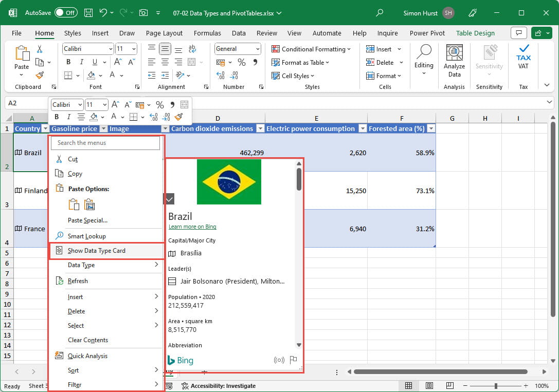Click the Quick Analysis context menu icon
The width and height of the screenshot is (559, 392).
58,356
